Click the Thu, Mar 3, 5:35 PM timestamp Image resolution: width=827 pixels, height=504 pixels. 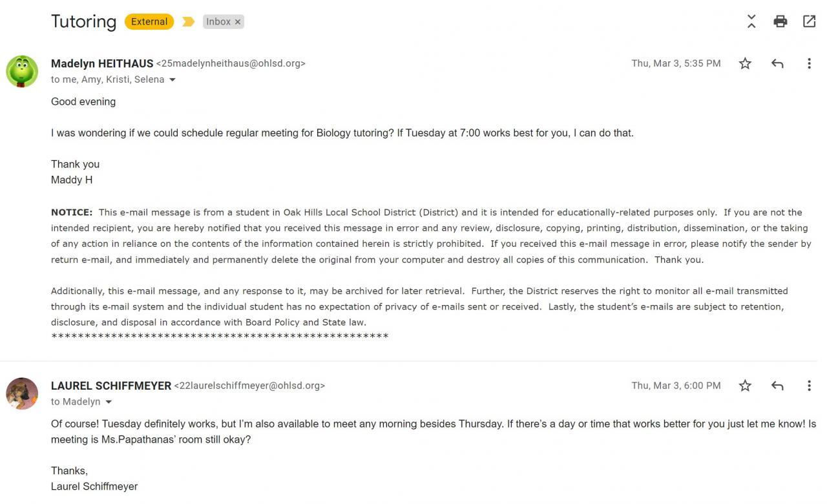pos(676,63)
